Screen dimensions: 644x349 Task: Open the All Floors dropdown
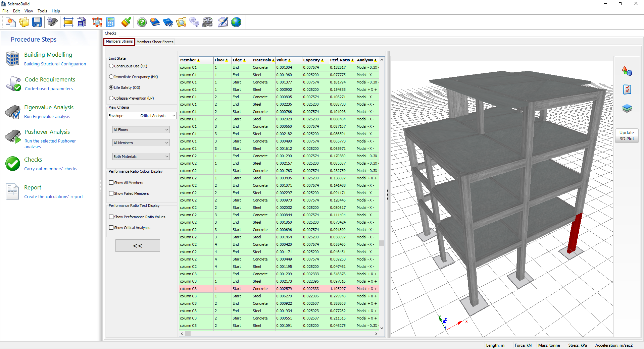click(x=141, y=130)
